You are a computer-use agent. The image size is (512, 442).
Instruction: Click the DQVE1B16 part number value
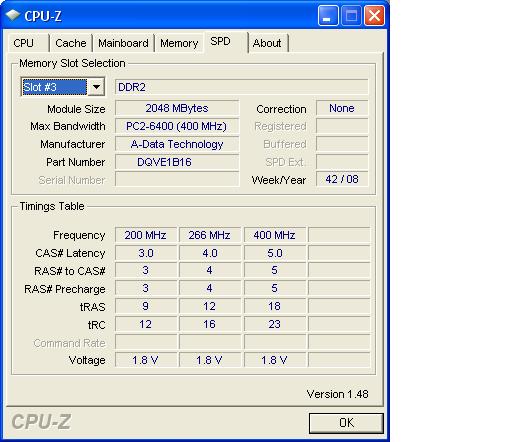177,162
